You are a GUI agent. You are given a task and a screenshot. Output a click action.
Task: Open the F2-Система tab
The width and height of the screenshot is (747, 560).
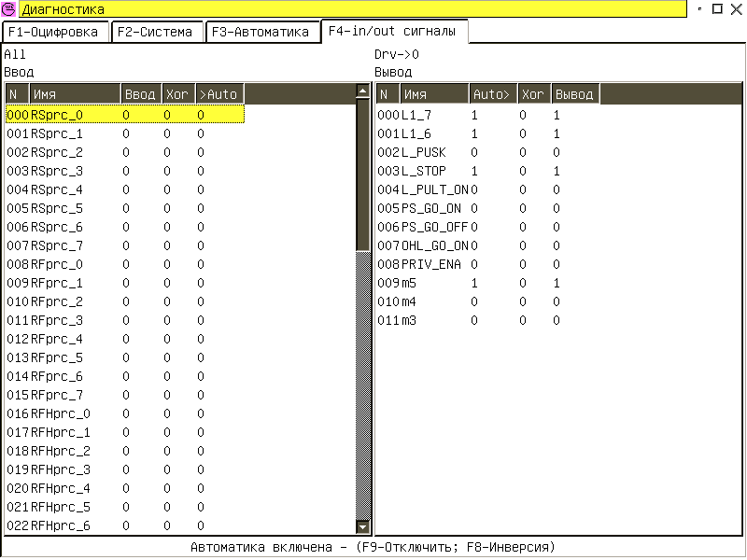[x=155, y=32]
